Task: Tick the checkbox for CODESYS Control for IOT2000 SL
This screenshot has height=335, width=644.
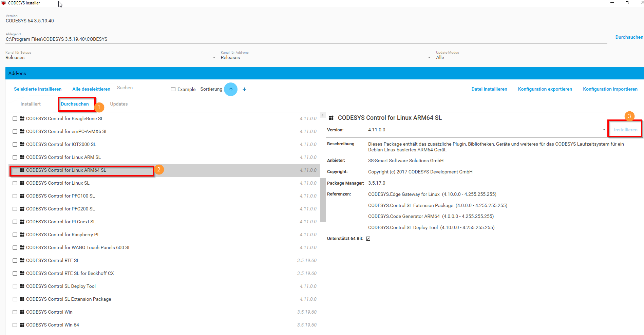Action: click(x=15, y=144)
